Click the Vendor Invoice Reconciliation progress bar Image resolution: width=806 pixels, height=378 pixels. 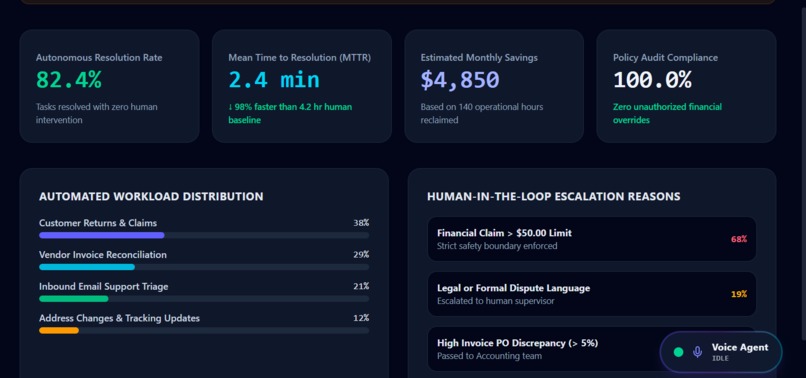204,267
